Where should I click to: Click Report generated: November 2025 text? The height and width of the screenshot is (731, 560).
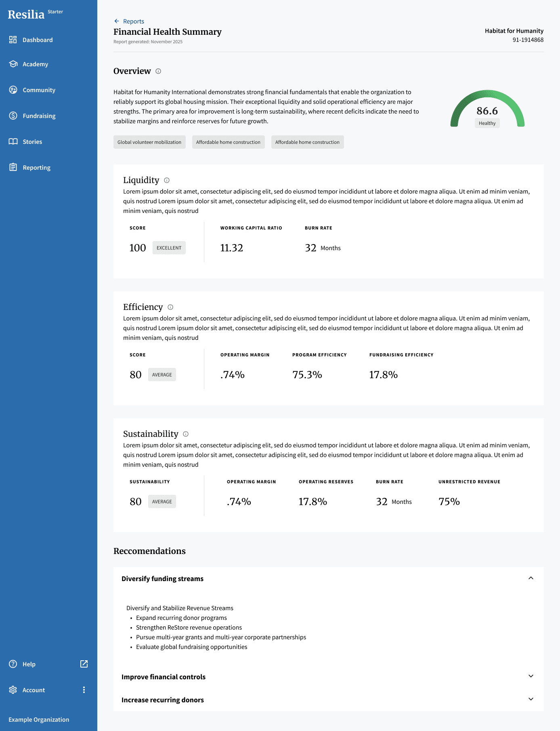tap(148, 42)
